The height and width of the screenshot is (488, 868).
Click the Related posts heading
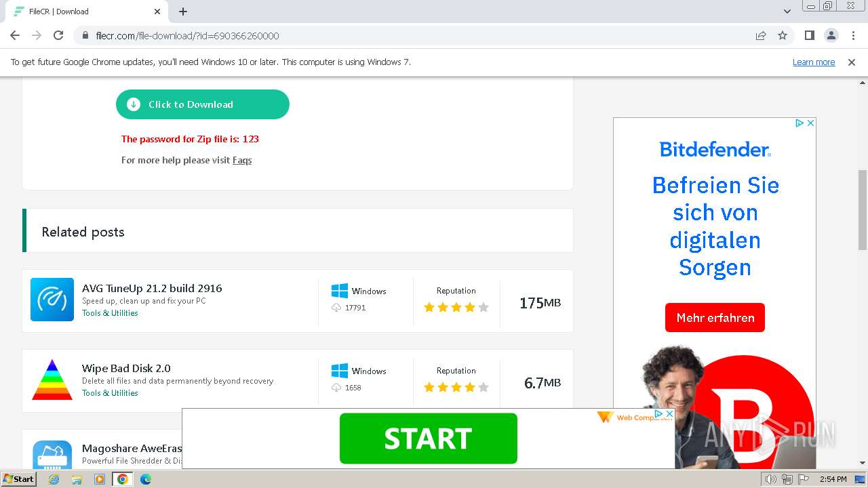coord(83,232)
